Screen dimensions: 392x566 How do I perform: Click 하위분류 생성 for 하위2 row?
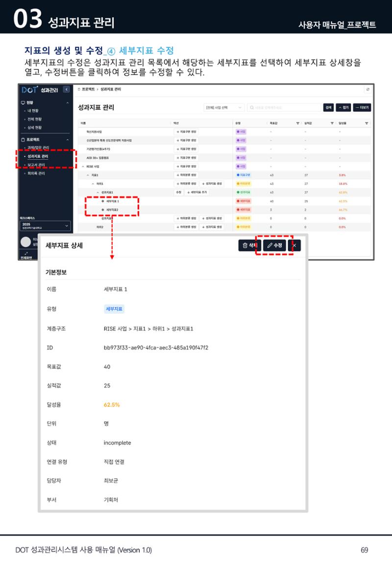pos(186,227)
